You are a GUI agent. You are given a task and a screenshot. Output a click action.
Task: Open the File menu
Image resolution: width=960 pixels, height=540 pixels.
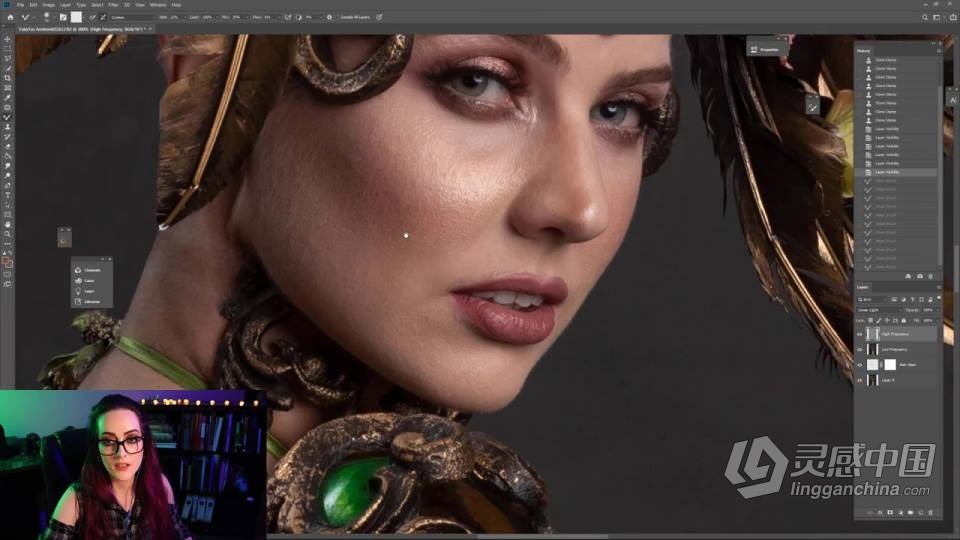20,5
